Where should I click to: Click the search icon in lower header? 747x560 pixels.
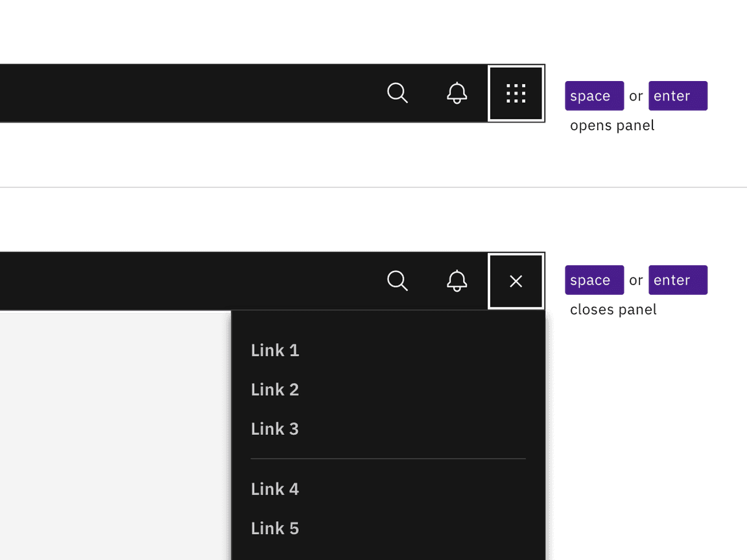pyautogui.click(x=397, y=281)
